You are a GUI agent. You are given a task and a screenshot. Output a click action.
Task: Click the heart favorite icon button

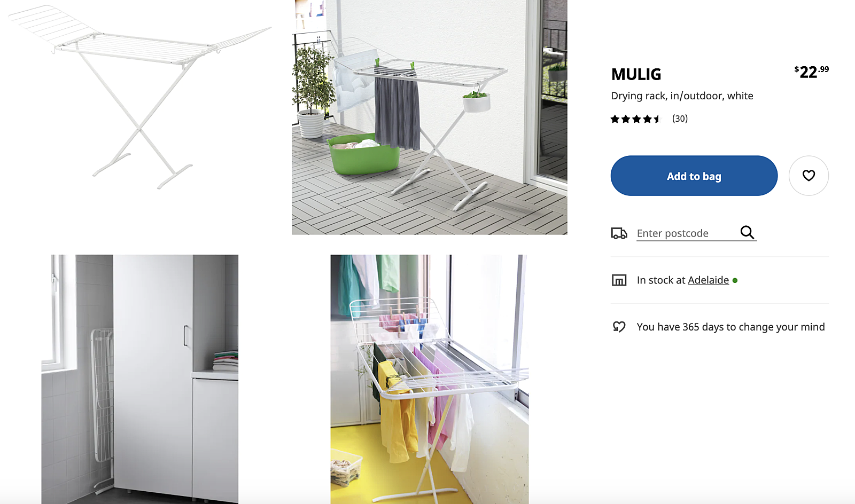click(x=809, y=176)
